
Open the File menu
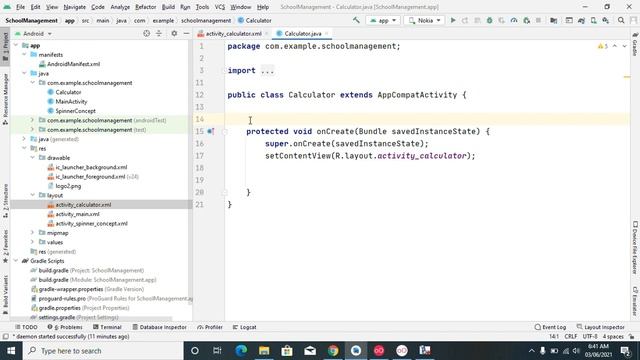coord(20,7)
